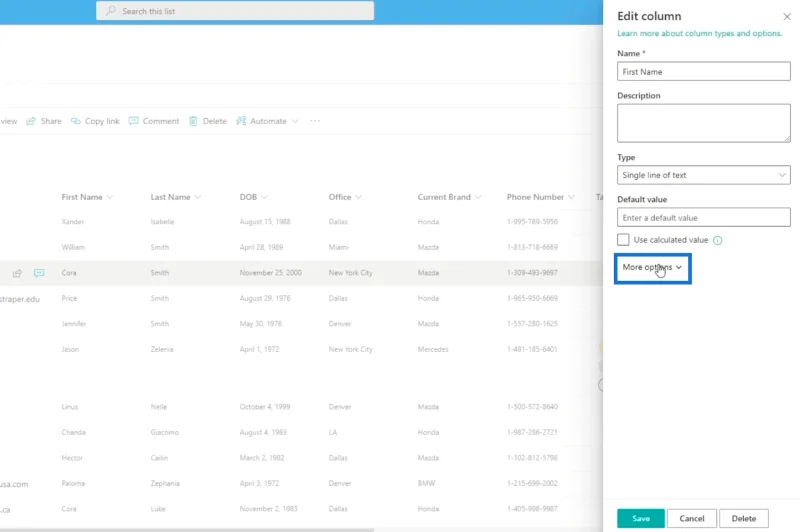Click phone number 1-405-998-9987
Image resolution: width=800 pixels, height=532 pixels.
532,509
